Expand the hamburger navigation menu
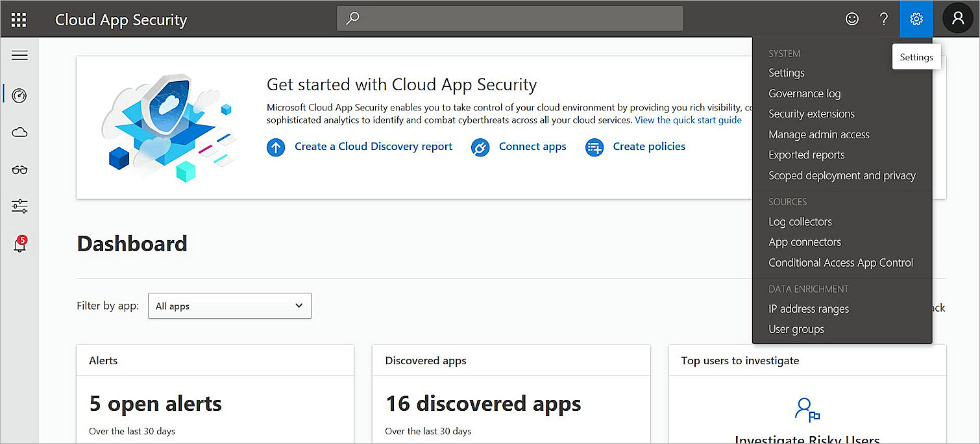 point(19,56)
